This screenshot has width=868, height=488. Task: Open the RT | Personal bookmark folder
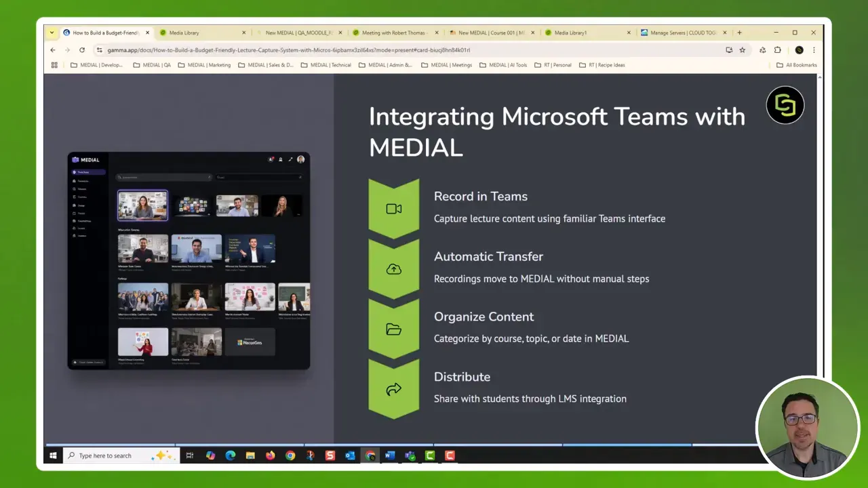point(552,65)
